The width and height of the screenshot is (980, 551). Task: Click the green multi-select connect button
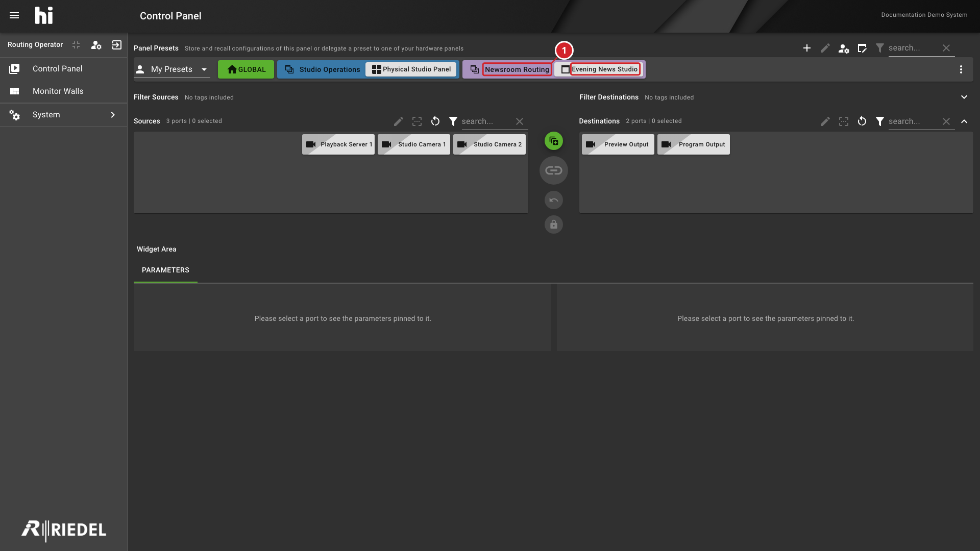(554, 141)
